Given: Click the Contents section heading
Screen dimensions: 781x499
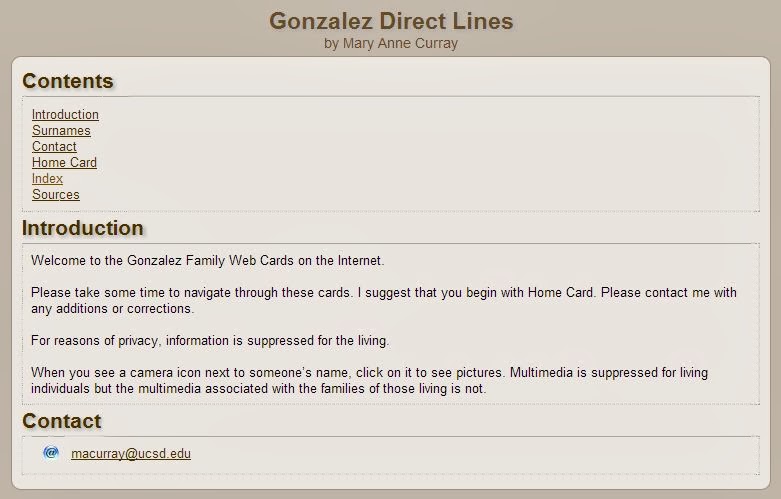Looking at the screenshot, I should [x=68, y=81].
